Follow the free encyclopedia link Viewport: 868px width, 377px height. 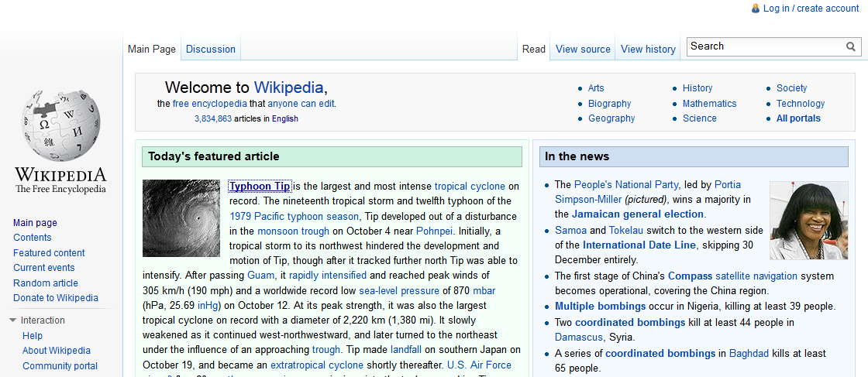(x=210, y=104)
